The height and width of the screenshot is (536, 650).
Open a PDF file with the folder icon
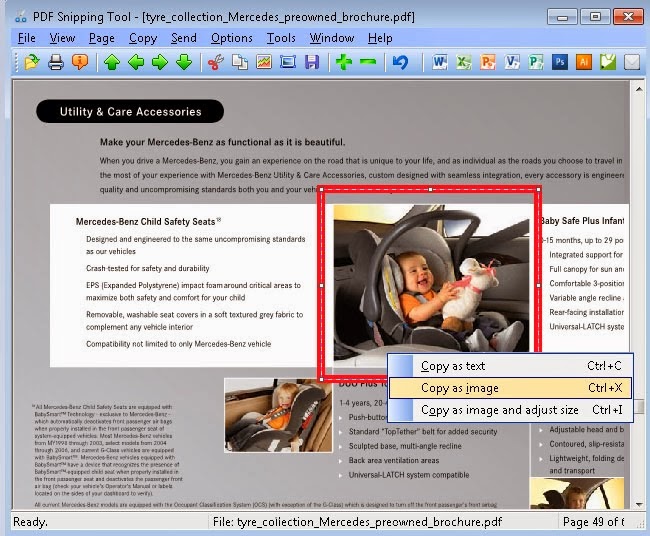click(32, 62)
